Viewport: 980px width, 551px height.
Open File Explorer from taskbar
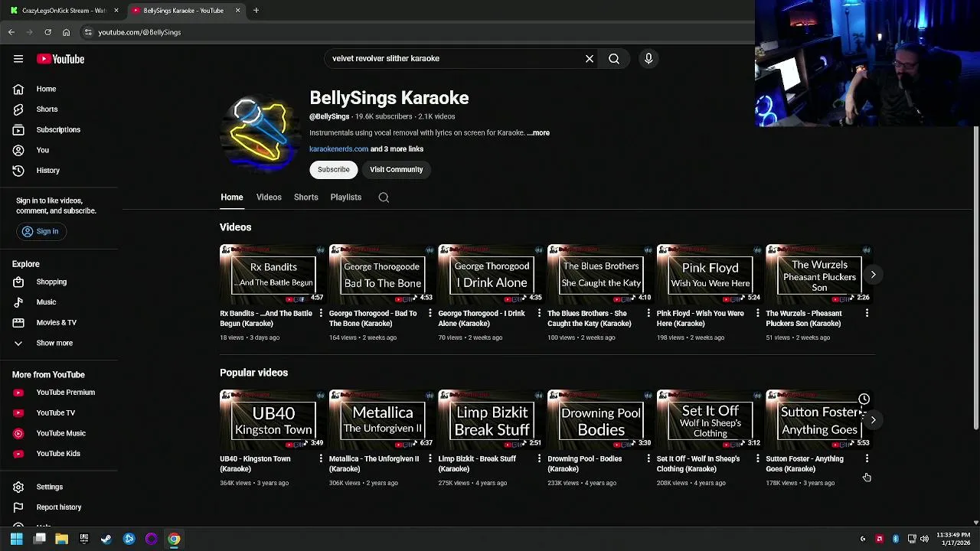click(61, 539)
